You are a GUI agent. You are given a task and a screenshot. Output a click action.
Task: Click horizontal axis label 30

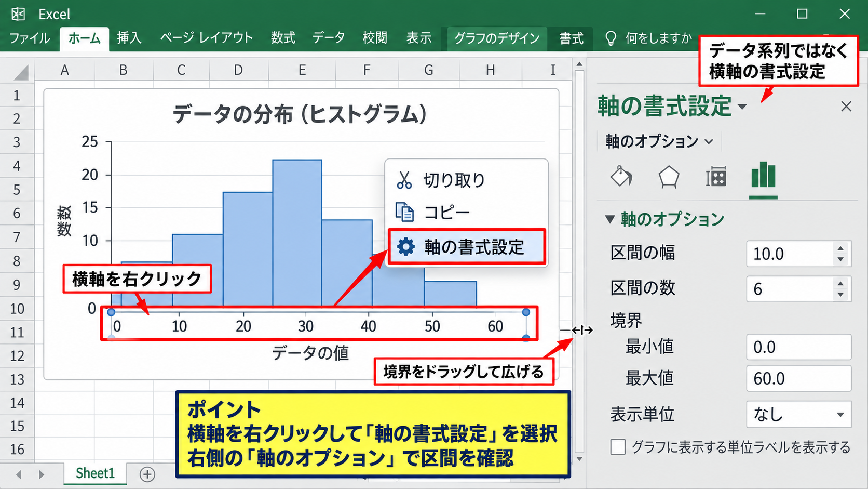305,326
